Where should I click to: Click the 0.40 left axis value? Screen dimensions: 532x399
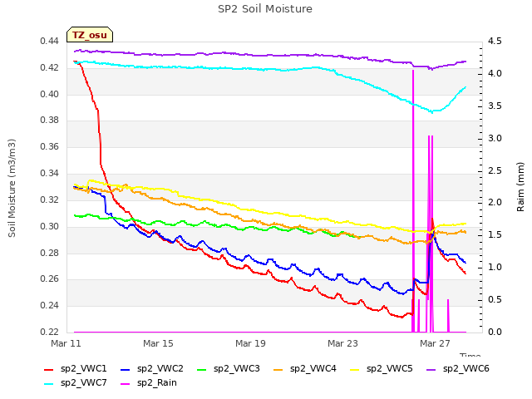tap(50, 94)
